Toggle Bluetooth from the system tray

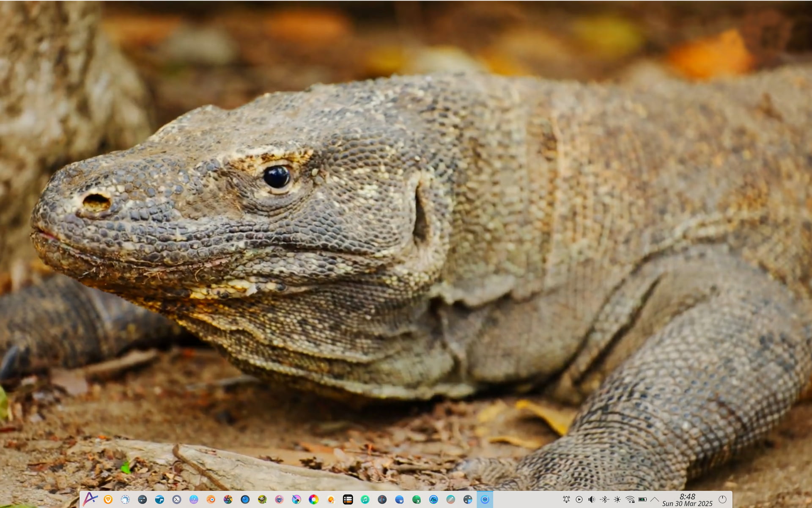(x=604, y=500)
